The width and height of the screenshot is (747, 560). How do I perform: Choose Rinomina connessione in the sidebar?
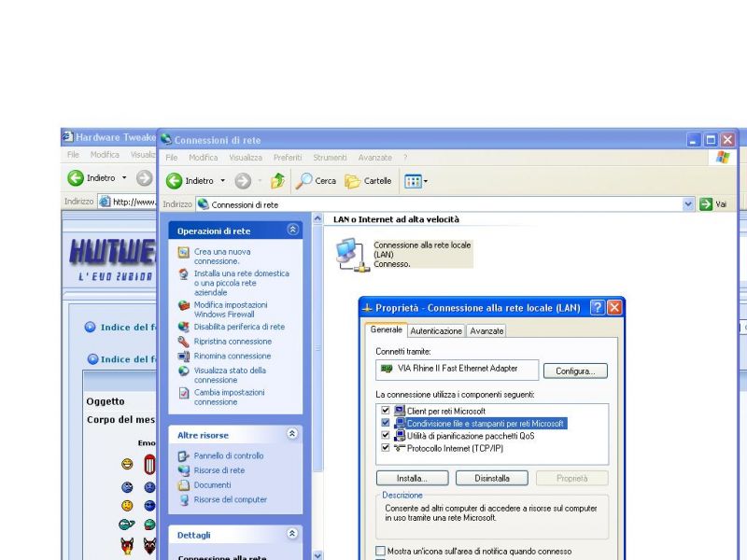[232, 356]
